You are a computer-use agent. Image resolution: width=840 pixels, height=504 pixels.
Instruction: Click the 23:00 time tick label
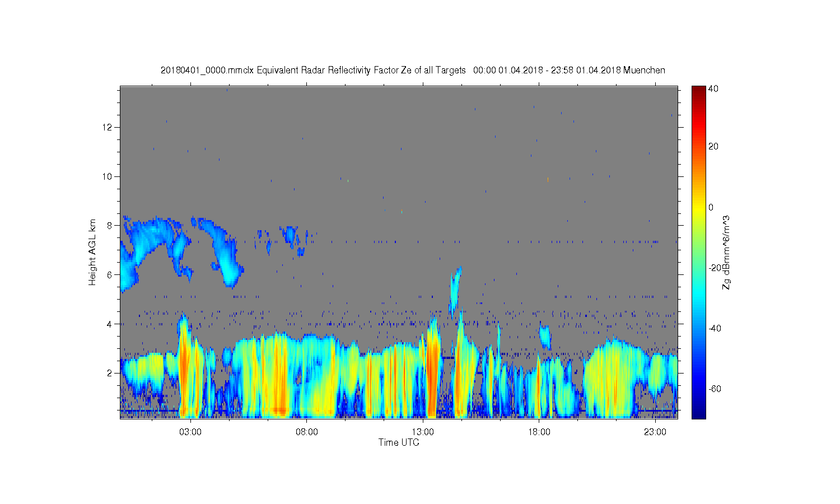(655, 432)
